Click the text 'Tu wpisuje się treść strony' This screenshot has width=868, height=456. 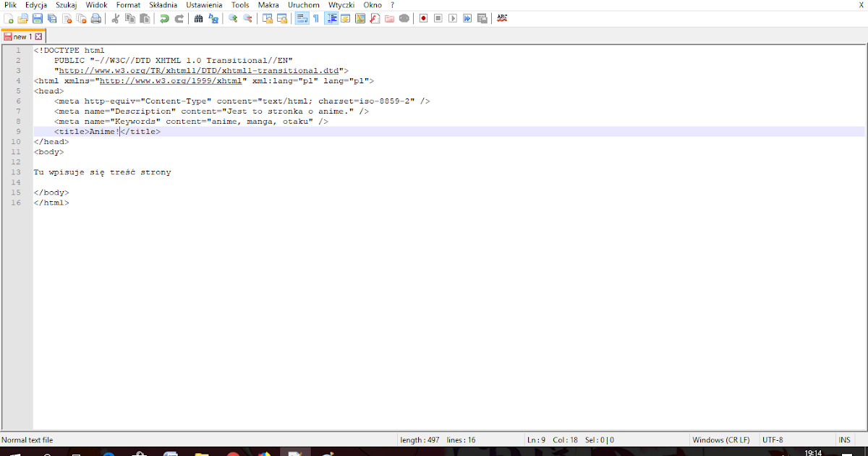click(102, 172)
